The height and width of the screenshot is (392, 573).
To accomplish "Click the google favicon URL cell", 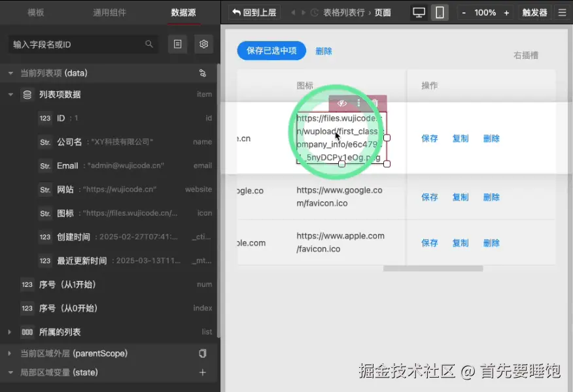I will (x=339, y=197).
